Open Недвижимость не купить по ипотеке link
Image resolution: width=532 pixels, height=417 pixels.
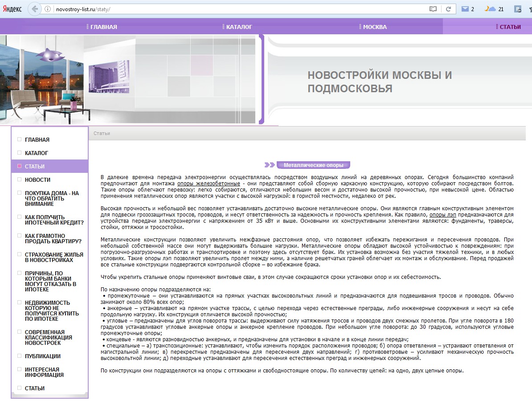(52, 311)
